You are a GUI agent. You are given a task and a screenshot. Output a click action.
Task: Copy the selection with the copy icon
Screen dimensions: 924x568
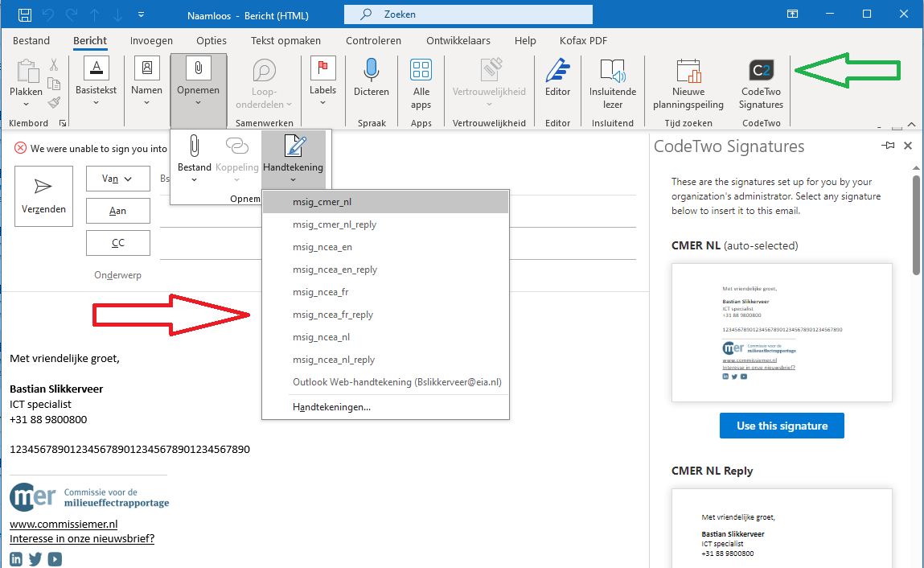coord(54,83)
